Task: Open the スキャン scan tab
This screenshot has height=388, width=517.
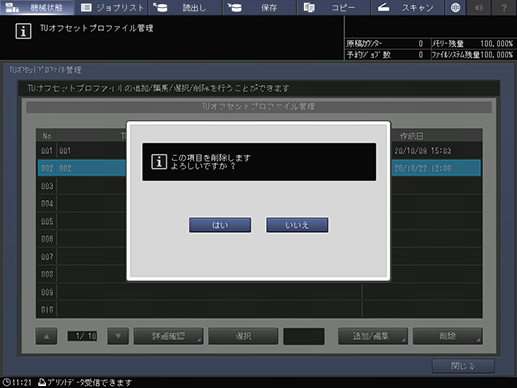Action: tap(407, 7)
